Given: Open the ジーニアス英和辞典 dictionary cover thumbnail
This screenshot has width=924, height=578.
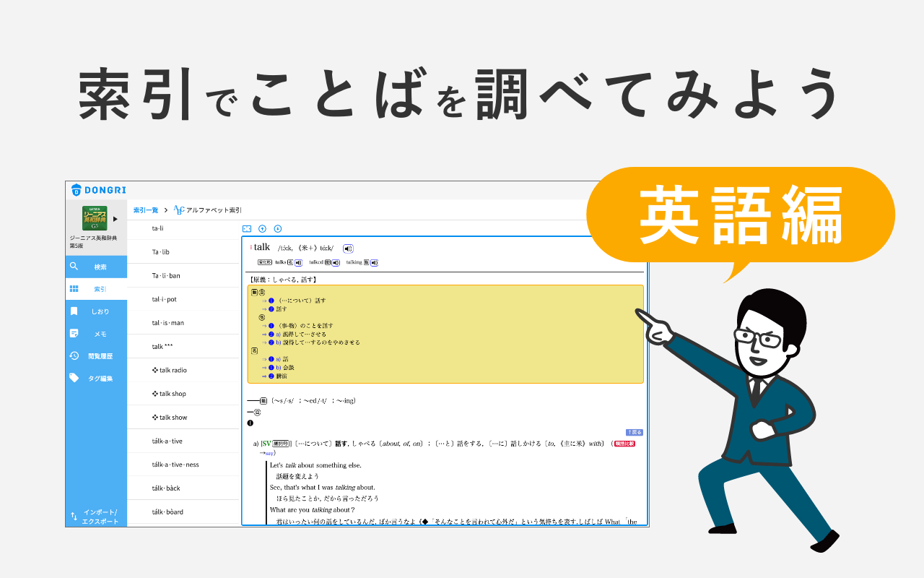Looking at the screenshot, I should 95,217.
